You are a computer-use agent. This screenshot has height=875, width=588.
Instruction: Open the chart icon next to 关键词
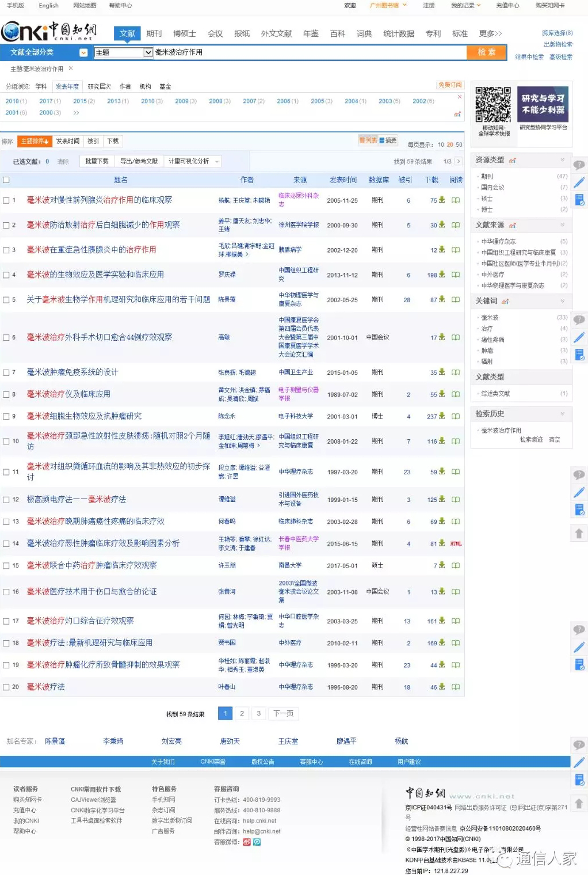(505, 301)
